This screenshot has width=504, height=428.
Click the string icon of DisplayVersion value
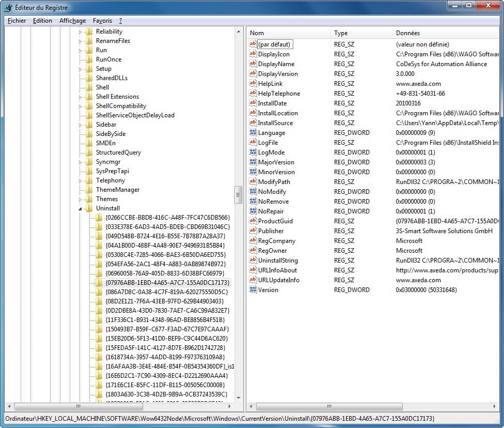253,73
